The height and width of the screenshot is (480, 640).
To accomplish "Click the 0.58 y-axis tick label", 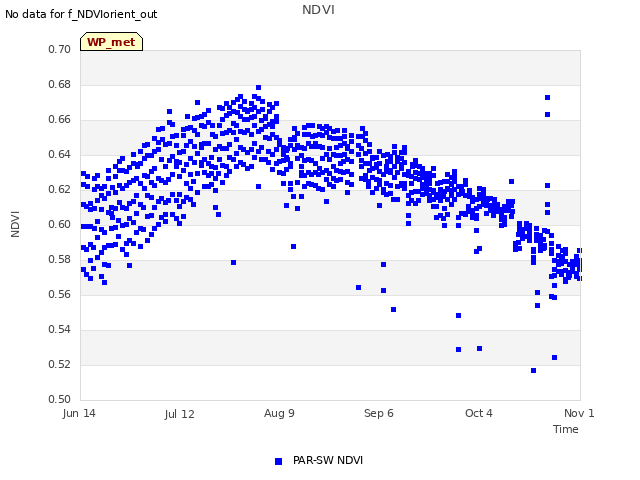I will [60, 260].
